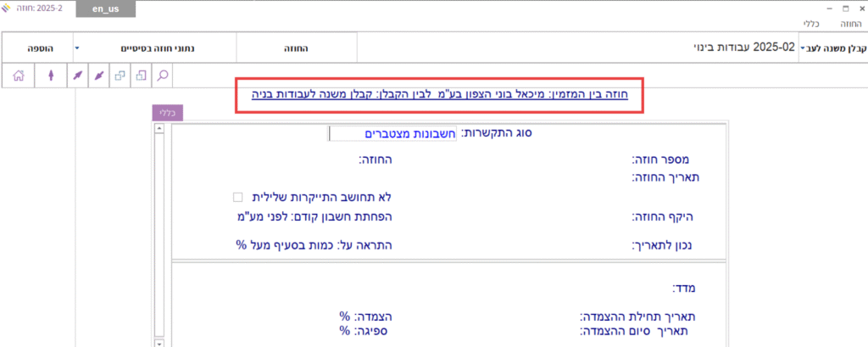Click the app logo in the title bar
Viewport: 868px width, 347px height.
(8, 7)
